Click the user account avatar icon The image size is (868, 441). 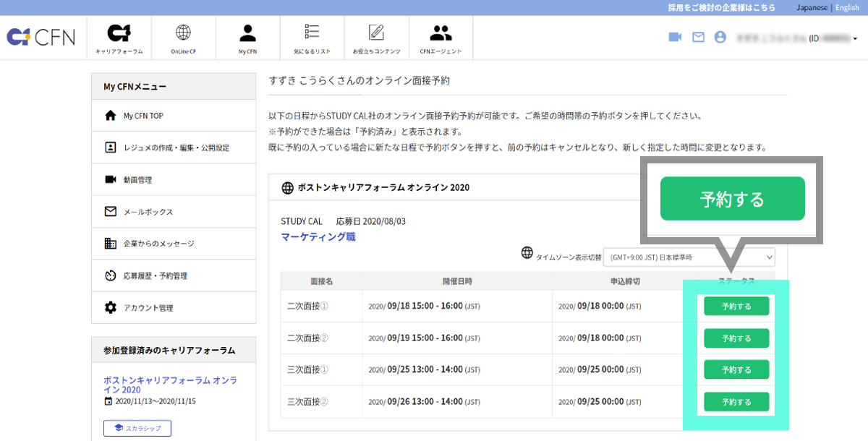tap(720, 37)
